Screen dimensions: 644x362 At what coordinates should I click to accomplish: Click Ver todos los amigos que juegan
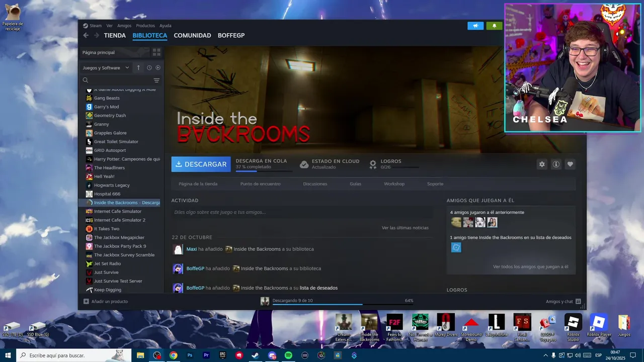[x=531, y=266]
